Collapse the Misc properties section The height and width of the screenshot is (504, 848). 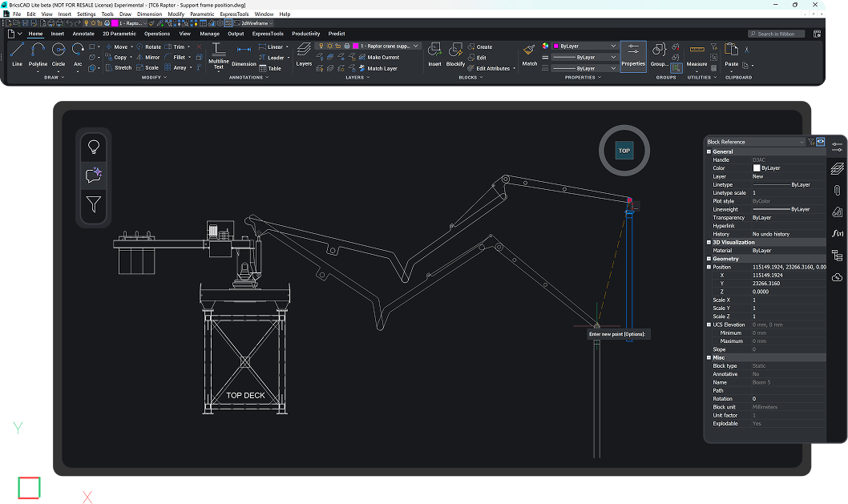pyautogui.click(x=709, y=358)
